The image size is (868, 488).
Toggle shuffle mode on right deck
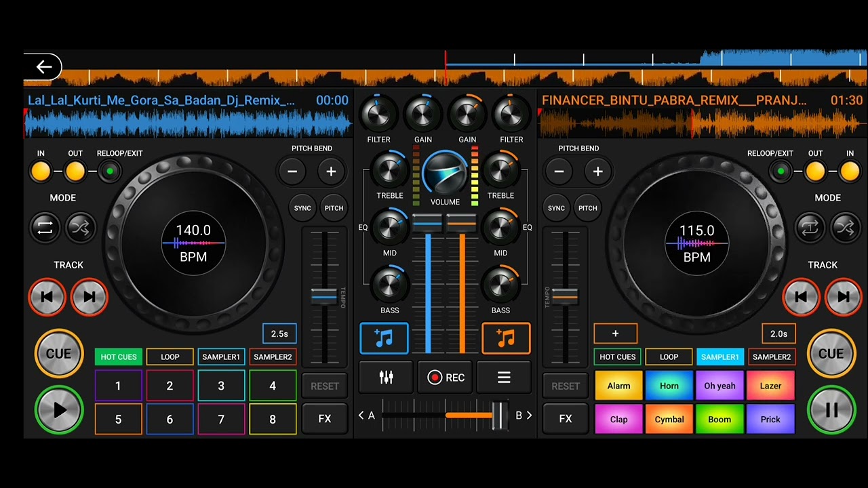[845, 228]
